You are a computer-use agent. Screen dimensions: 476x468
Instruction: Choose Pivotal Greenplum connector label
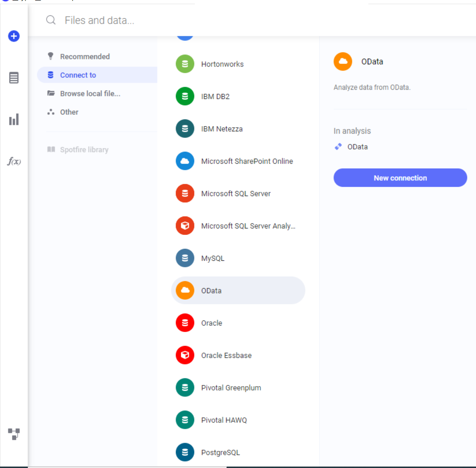tap(231, 388)
